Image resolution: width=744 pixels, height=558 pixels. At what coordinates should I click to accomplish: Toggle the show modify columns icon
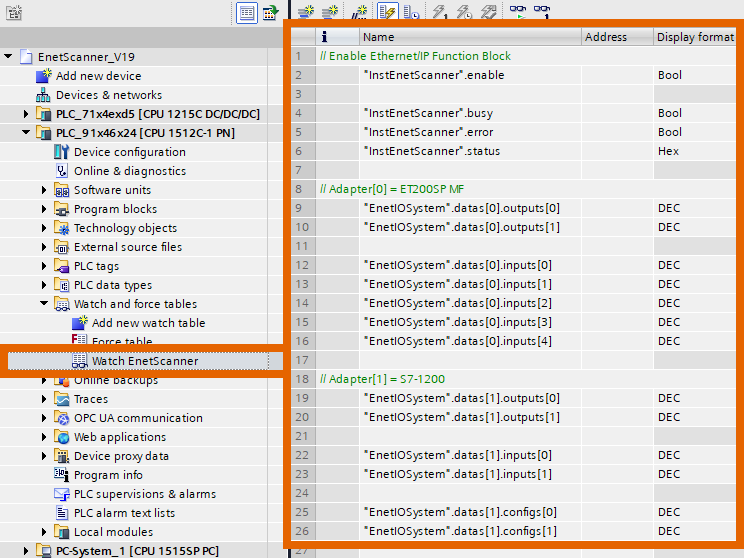pos(387,11)
